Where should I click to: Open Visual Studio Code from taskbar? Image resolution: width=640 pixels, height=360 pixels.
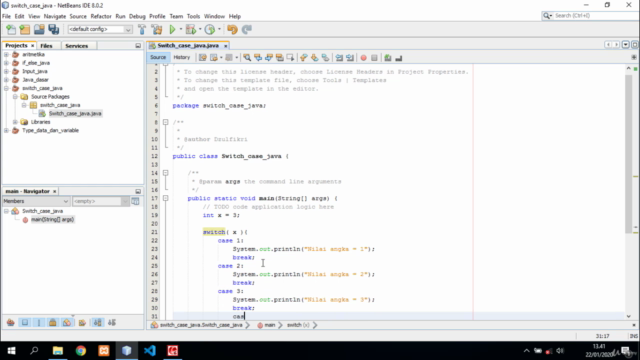coord(150,351)
